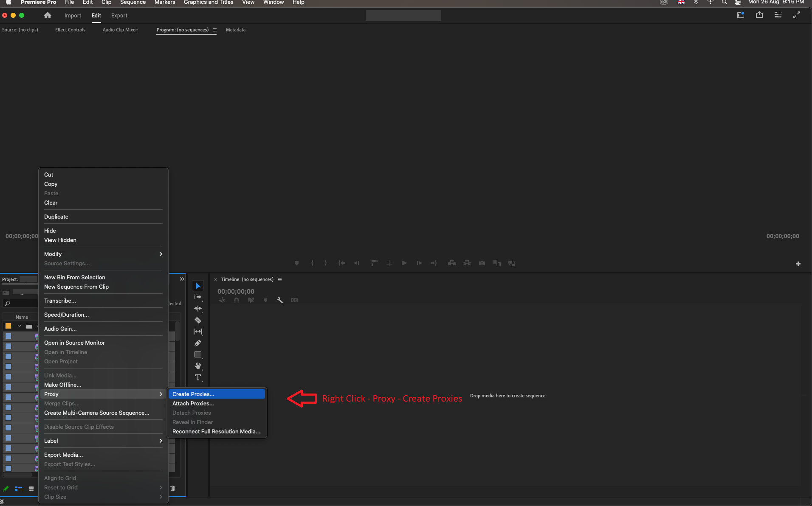Show guides grid icon in Program monitor
Image resolution: width=812 pixels, height=506 pixels.
point(389,263)
